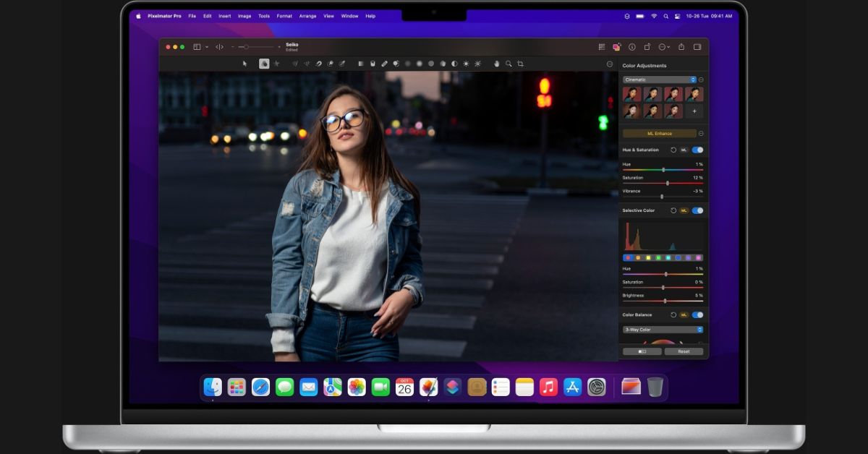This screenshot has height=454, width=868.
Task: Open the options circle beside the Cinematic dropdown
Action: click(701, 80)
